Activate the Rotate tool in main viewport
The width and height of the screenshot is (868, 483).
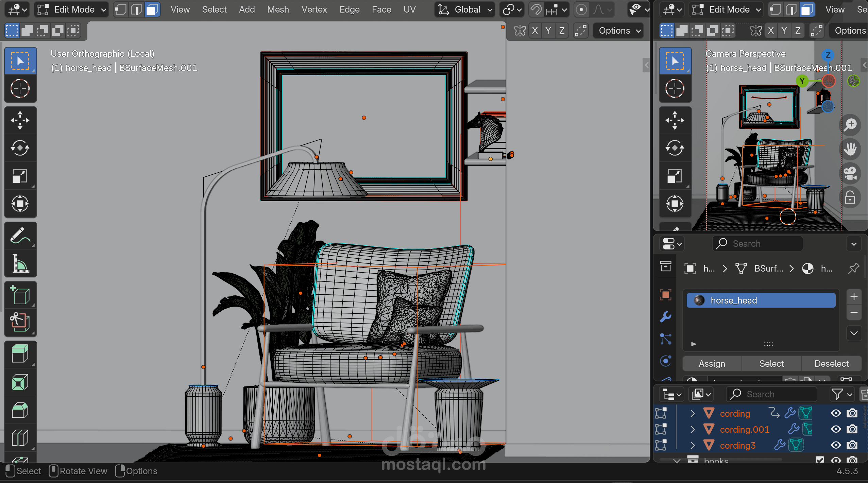click(x=20, y=148)
